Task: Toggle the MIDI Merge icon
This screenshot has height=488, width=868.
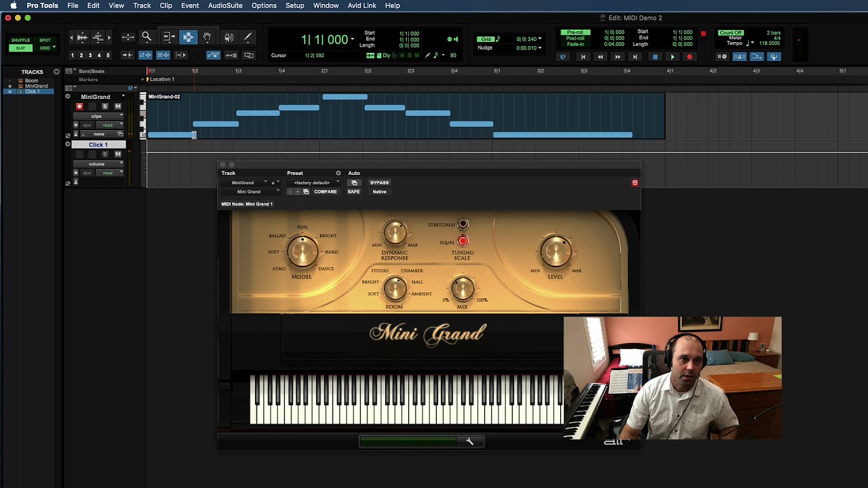Action: [756, 56]
